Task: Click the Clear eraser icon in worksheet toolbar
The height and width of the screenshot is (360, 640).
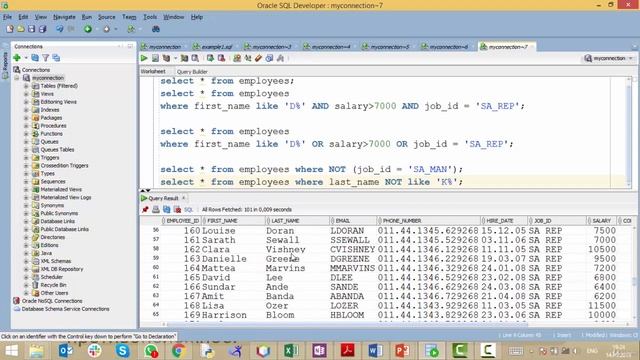Action: [x=258, y=58]
